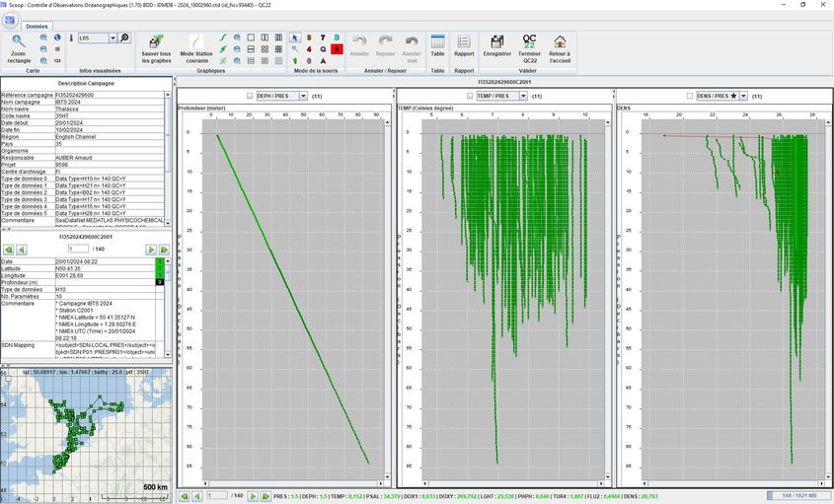Select the Responsable AUBER Arnaud row

pyautogui.click(x=83, y=158)
